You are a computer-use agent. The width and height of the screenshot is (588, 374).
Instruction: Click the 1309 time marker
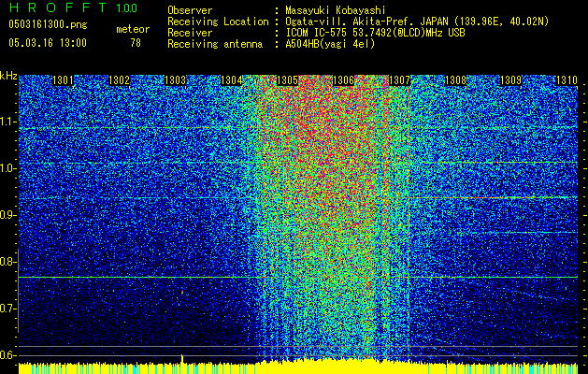511,80
